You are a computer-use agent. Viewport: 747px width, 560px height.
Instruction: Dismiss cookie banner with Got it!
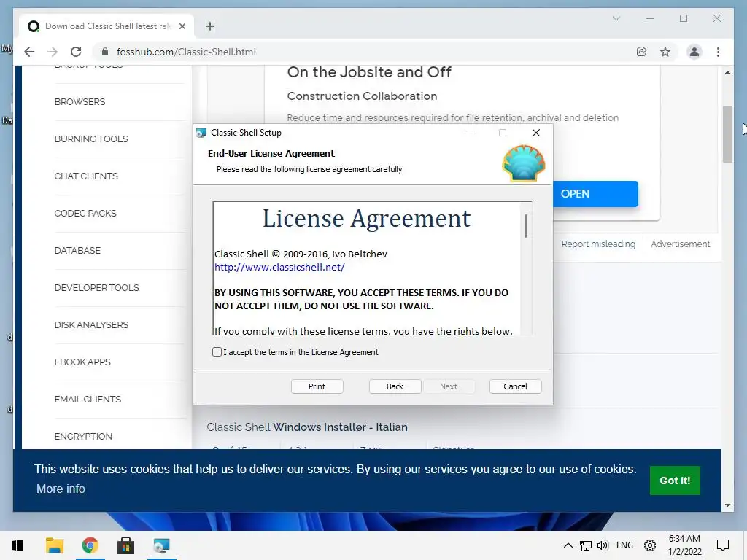(675, 481)
